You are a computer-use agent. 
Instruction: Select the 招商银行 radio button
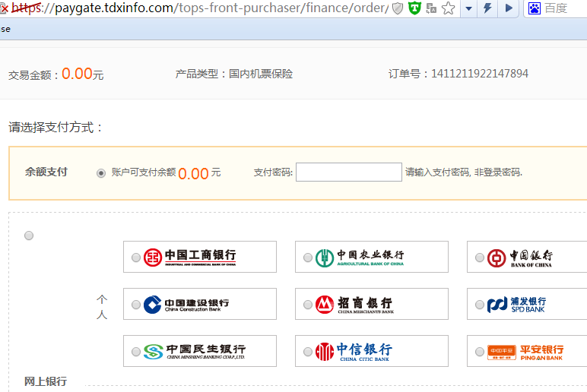tap(308, 305)
